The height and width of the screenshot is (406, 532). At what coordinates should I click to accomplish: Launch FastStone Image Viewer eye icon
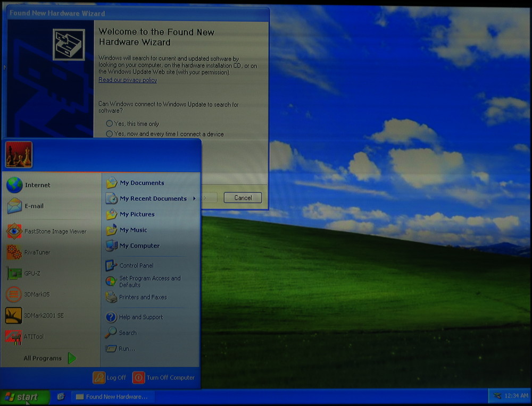[x=14, y=231]
